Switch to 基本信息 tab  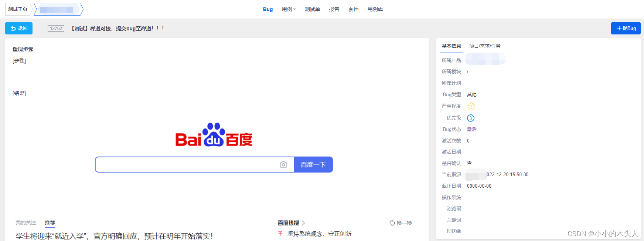[451, 46]
